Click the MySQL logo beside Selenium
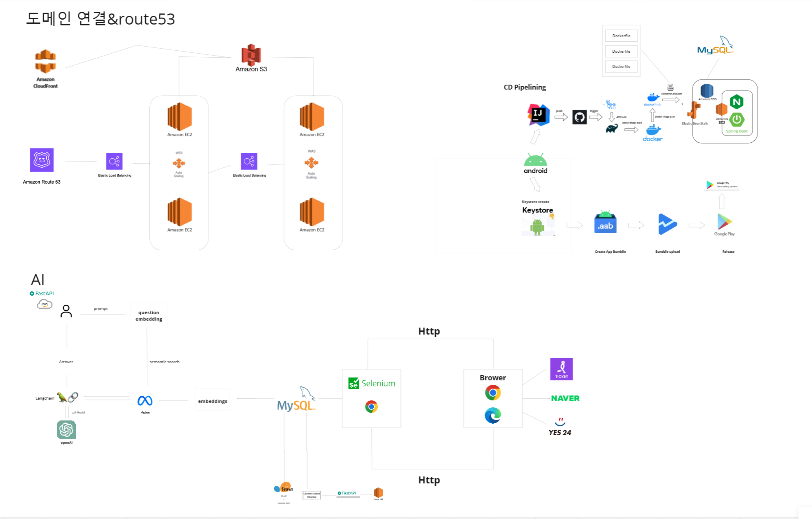This screenshot has height=519, width=812. 296,399
